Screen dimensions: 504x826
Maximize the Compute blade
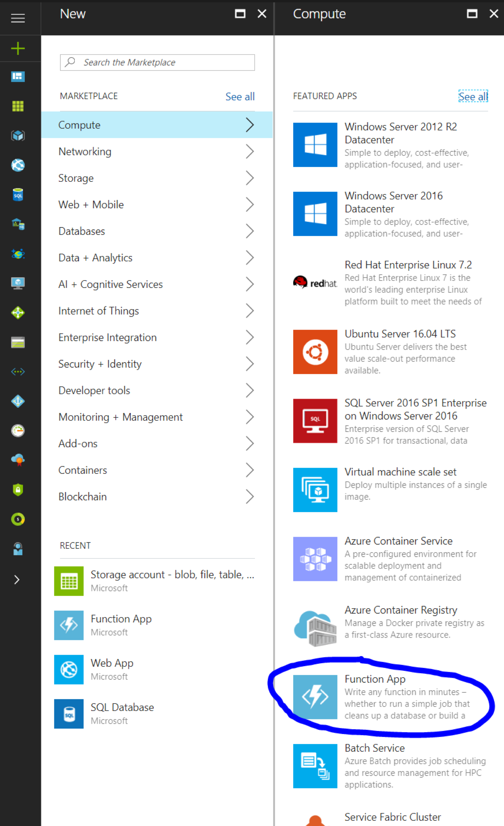click(x=472, y=14)
